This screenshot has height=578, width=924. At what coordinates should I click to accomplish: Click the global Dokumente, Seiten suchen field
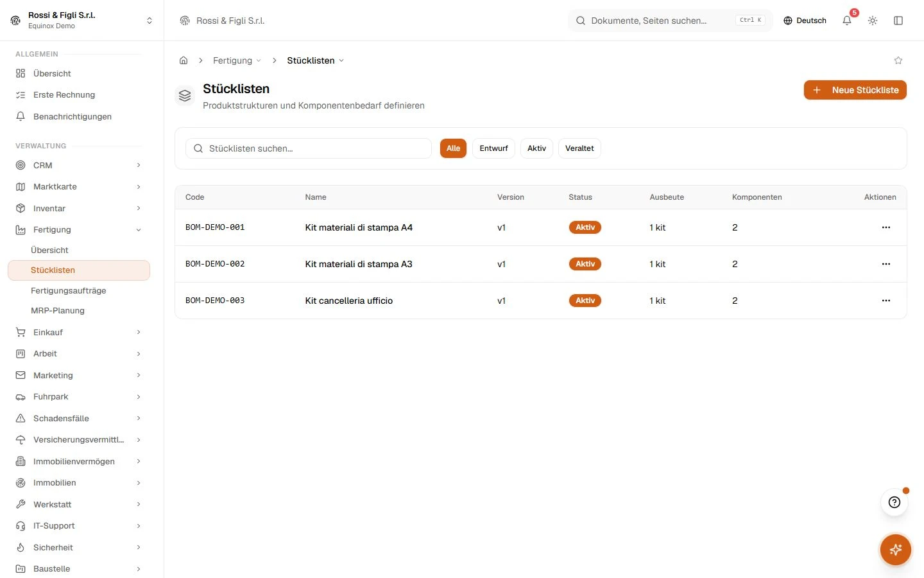point(670,21)
